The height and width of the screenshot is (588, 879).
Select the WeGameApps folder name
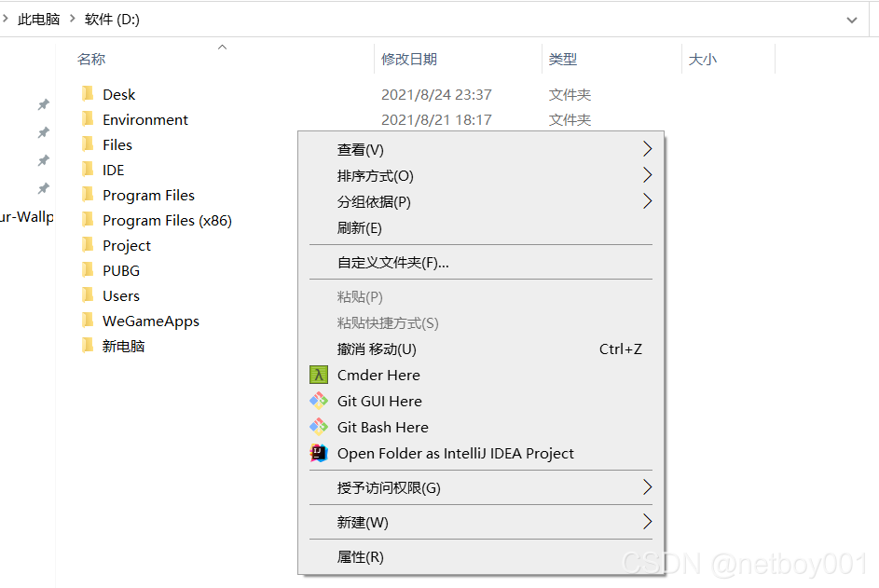pos(151,321)
